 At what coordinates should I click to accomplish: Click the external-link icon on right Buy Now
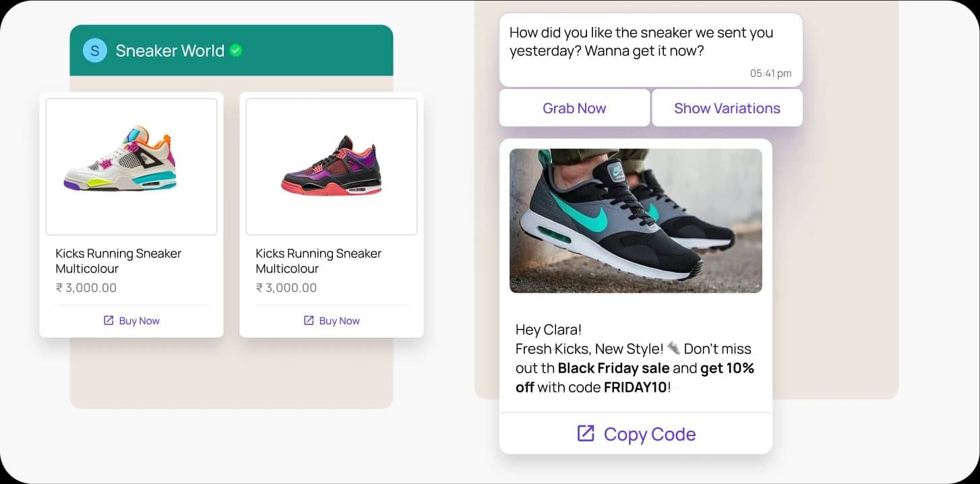[x=308, y=320]
